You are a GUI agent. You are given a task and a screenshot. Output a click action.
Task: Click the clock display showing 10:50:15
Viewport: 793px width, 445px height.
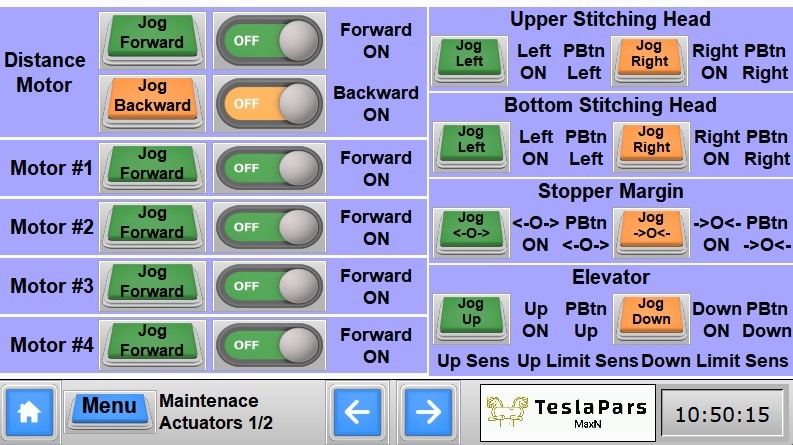pyautogui.click(x=722, y=414)
